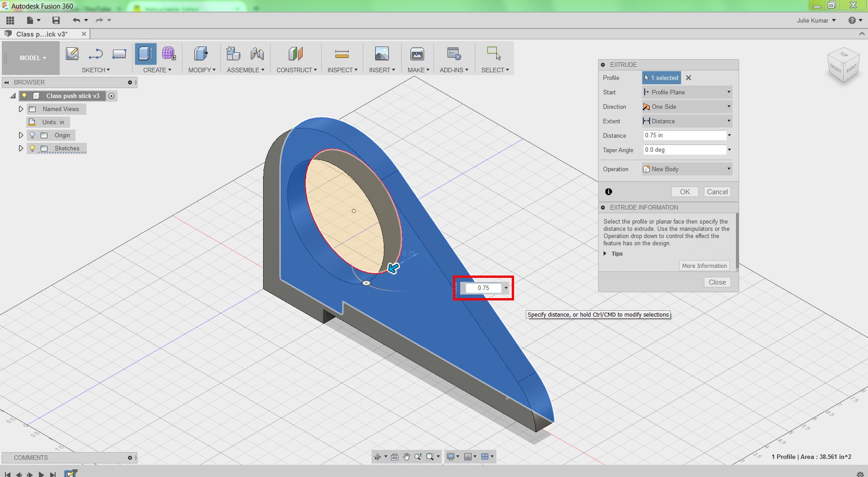
Task: Click the Loft tool under Construct
Action: (295, 54)
